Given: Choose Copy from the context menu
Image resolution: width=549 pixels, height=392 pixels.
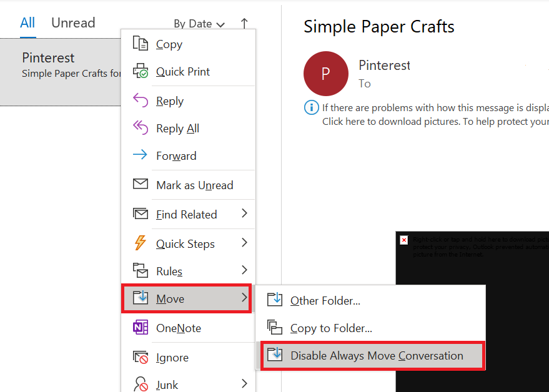Looking at the screenshot, I should click(189, 44).
